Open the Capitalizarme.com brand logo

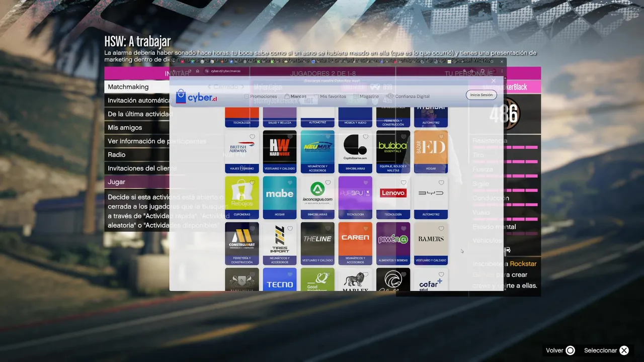[x=355, y=147]
